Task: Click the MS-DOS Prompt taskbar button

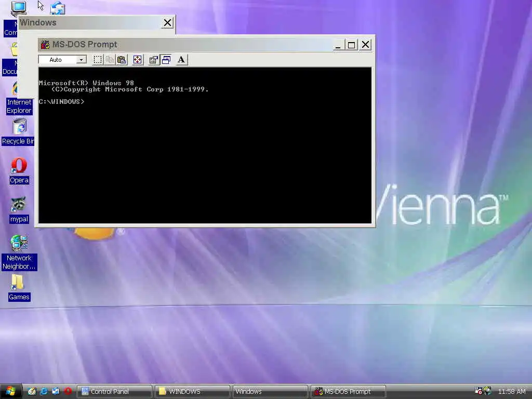Action: point(348,392)
